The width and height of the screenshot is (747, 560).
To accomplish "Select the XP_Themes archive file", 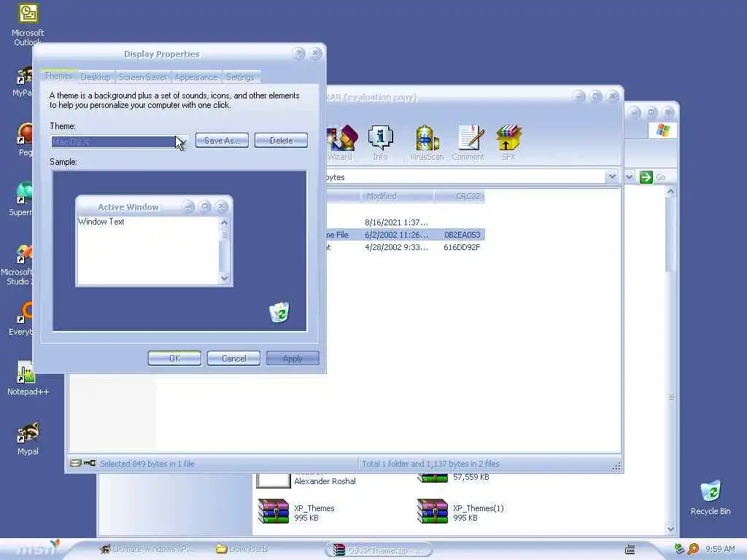I will pos(295,513).
